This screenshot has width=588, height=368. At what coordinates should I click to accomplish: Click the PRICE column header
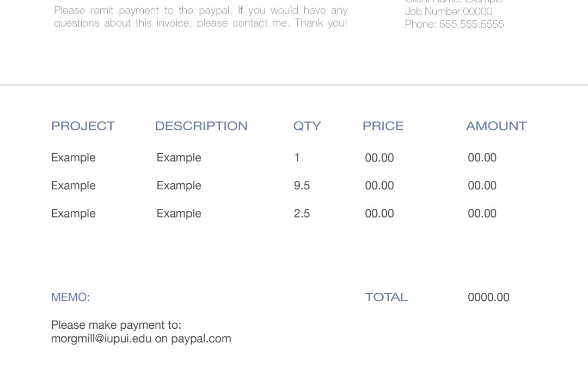[x=383, y=126]
